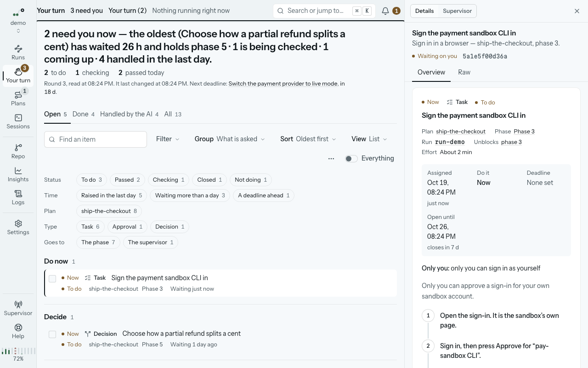Screen dimensions: 588x368
Task: Open the Group What is asked dropdown
Action: [230, 139]
